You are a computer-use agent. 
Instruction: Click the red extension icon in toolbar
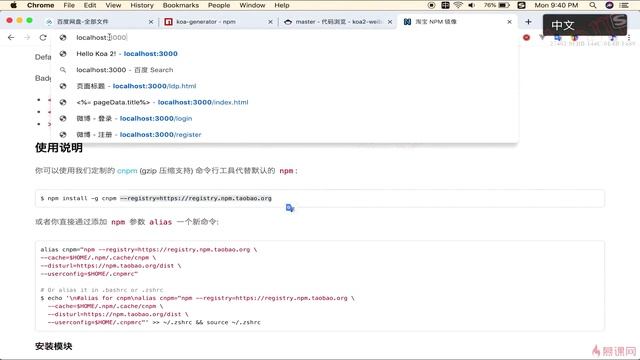point(527,38)
